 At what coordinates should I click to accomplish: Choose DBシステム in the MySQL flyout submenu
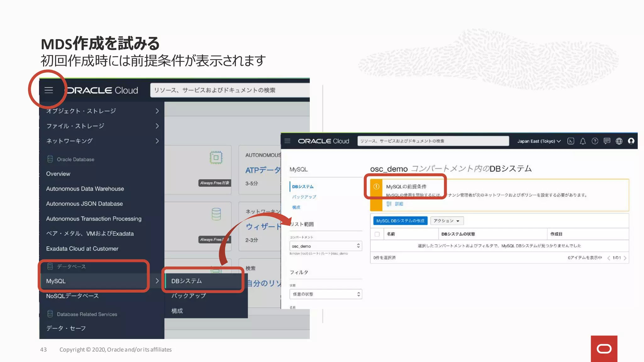coord(186,281)
